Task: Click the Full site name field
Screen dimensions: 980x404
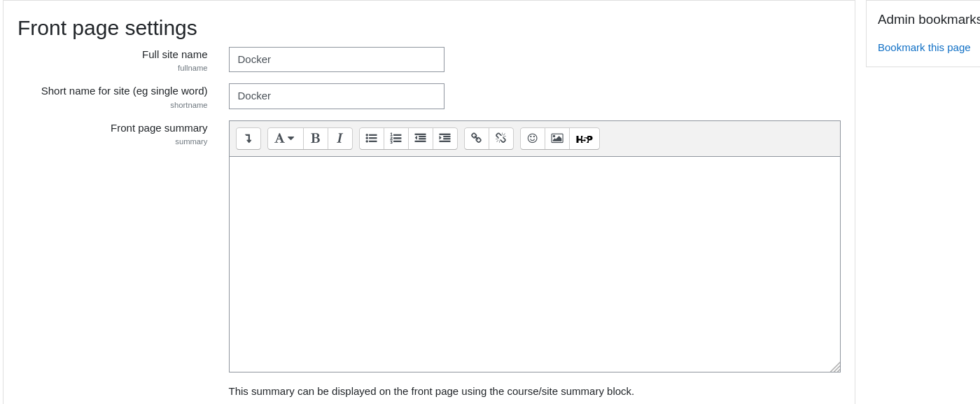Action: (x=337, y=60)
